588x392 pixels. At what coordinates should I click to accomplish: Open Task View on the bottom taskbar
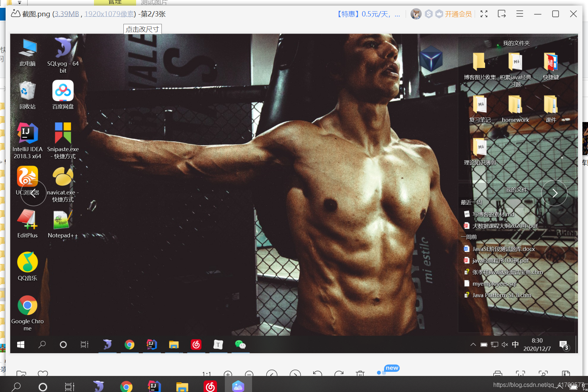click(70, 387)
